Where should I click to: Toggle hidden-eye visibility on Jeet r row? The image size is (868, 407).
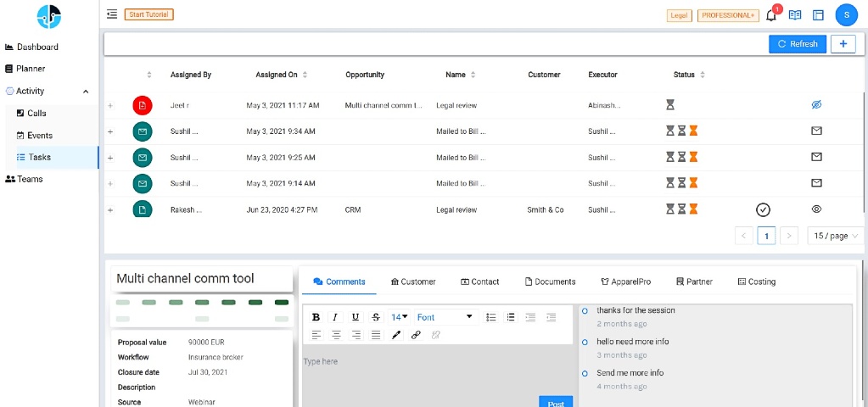[x=816, y=104]
